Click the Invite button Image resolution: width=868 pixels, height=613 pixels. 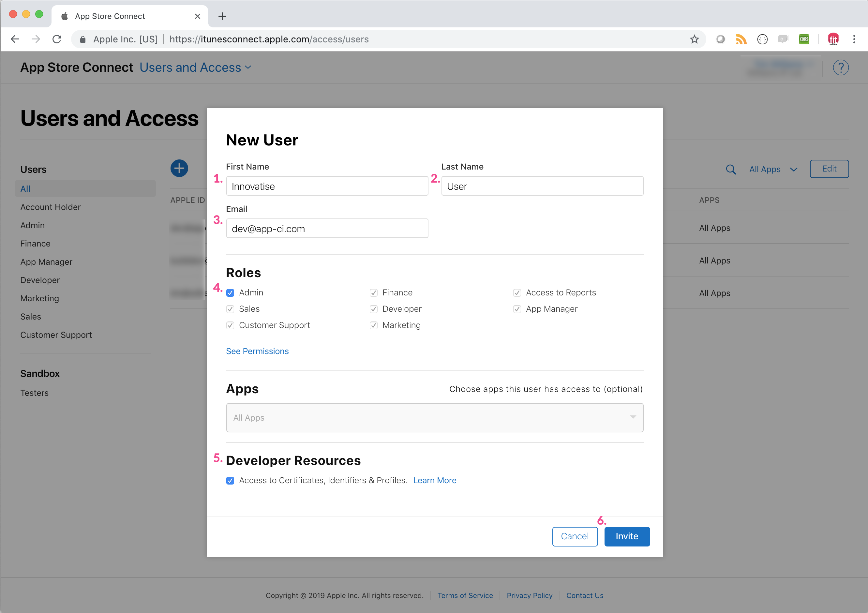point(627,536)
